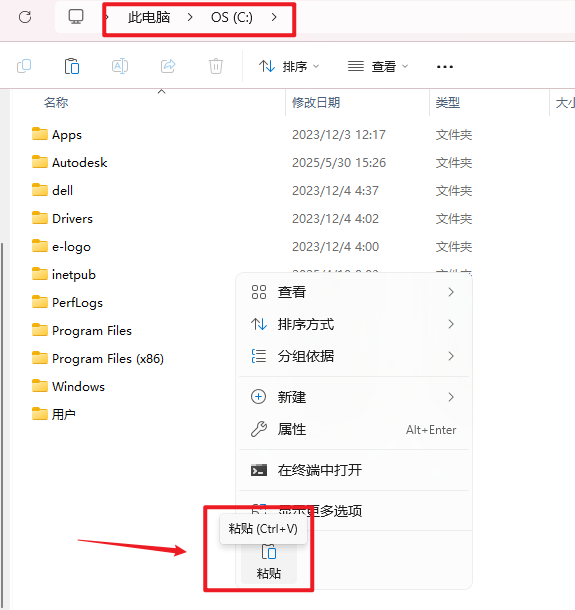Expand the chevron after OS (C:)

point(274,17)
